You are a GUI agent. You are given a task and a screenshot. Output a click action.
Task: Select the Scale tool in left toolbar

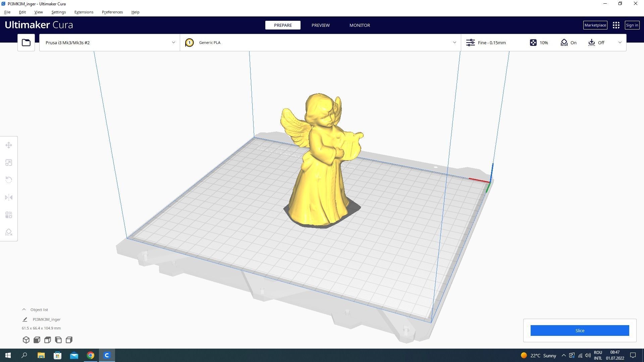[9, 163]
